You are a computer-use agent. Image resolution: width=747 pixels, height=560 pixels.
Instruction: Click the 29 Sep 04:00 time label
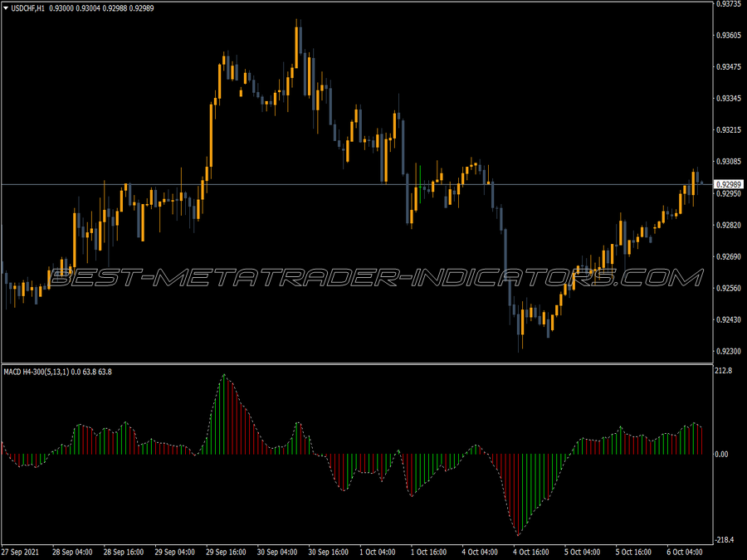tap(175, 552)
